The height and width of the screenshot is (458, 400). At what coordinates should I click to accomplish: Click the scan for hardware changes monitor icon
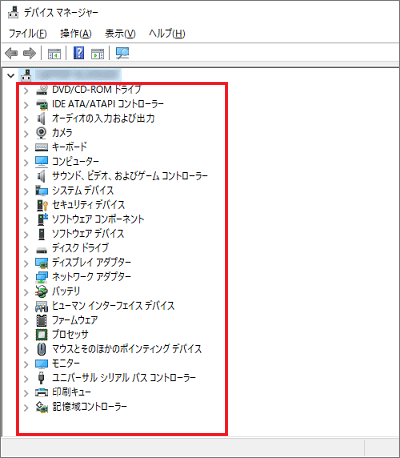122,53
